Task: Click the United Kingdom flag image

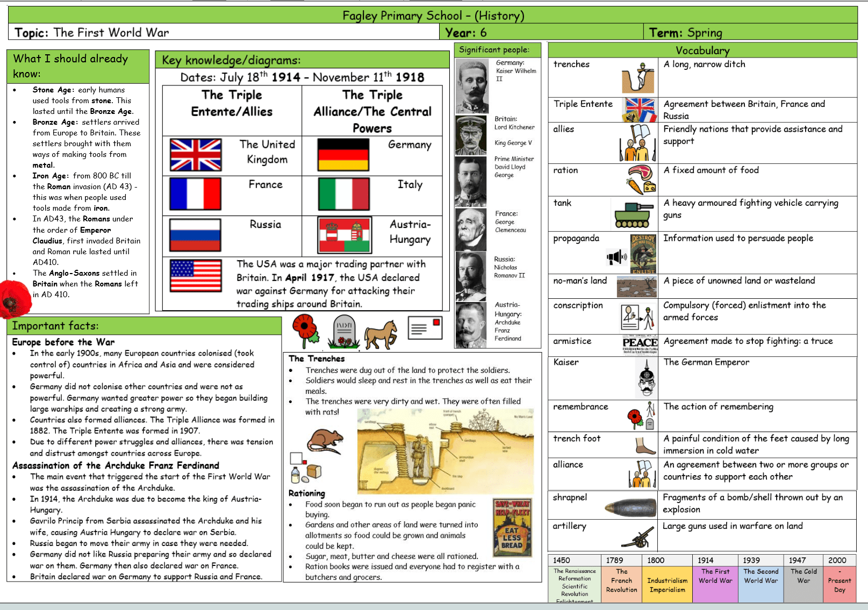Action: [196, 155]
